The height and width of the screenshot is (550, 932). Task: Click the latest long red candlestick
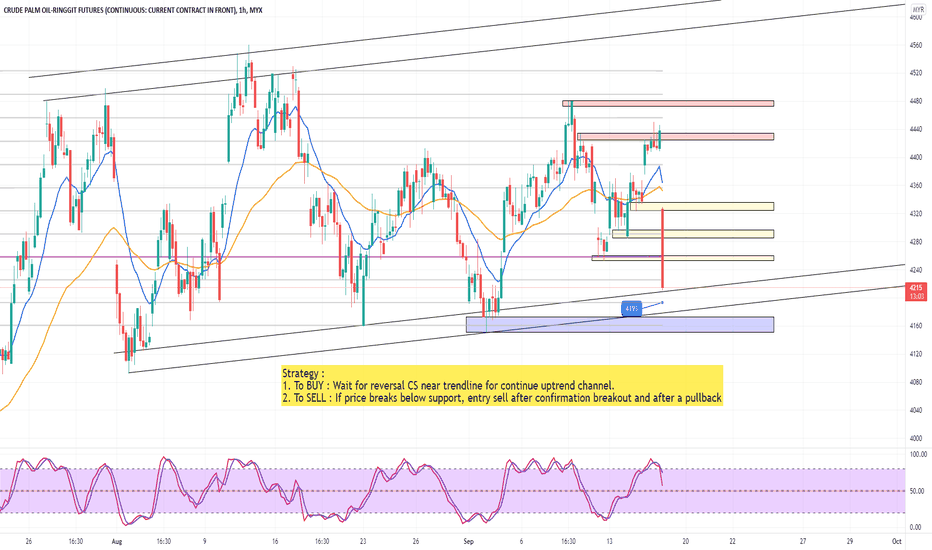pos(662,249)
